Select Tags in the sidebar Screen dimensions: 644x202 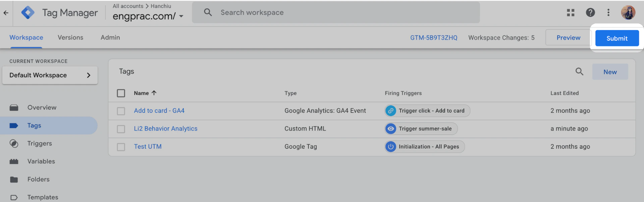click(x=34, y=125)
